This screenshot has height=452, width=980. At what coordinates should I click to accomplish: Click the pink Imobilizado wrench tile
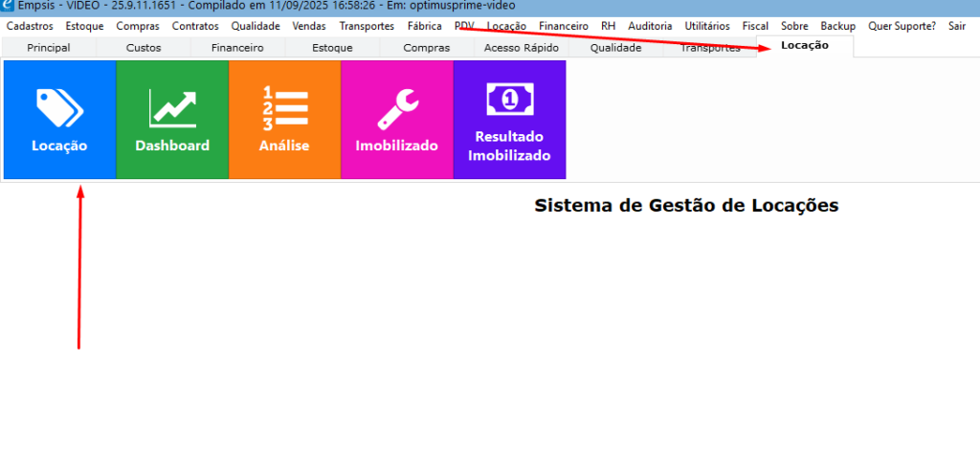(x=396, y=120)
